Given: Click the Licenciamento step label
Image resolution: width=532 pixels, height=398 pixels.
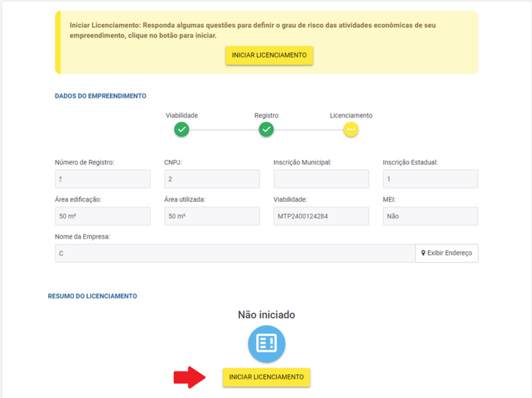Looking at the screenshot, I should [x=351, y=115].
